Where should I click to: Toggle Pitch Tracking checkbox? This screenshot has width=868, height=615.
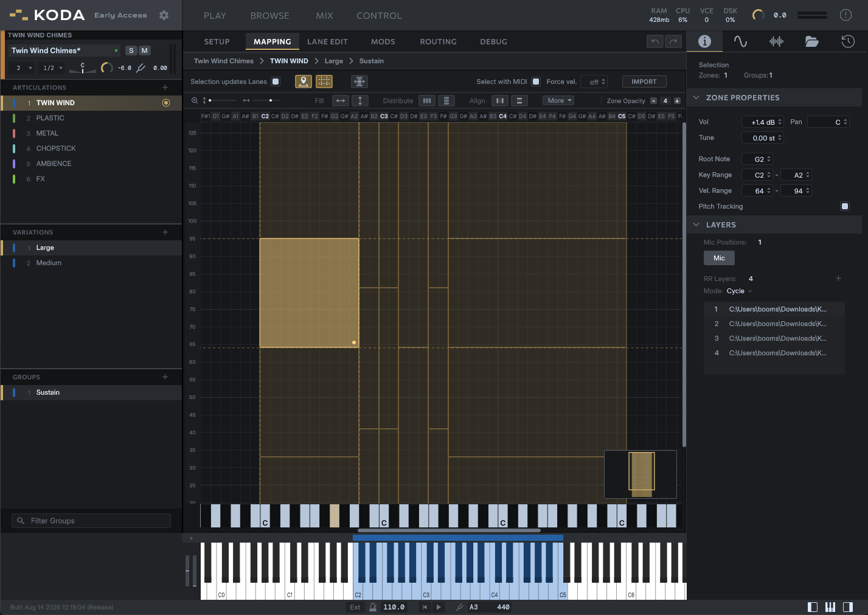point(845,206)
